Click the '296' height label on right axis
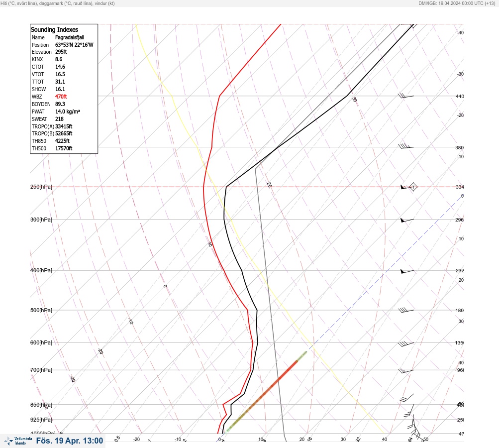 [460, 220]
